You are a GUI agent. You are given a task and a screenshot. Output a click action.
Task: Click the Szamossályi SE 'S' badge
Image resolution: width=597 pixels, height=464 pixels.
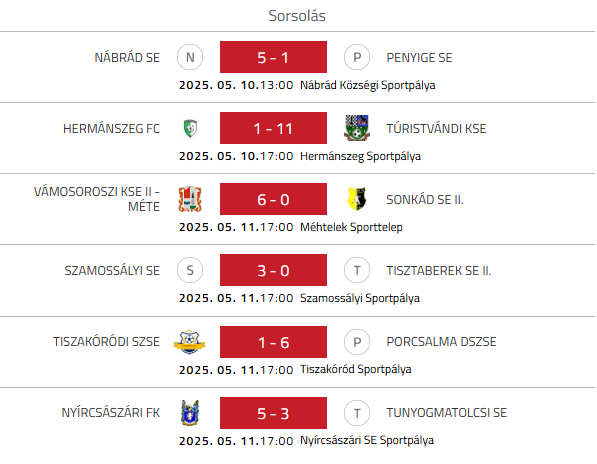[190, 270]
